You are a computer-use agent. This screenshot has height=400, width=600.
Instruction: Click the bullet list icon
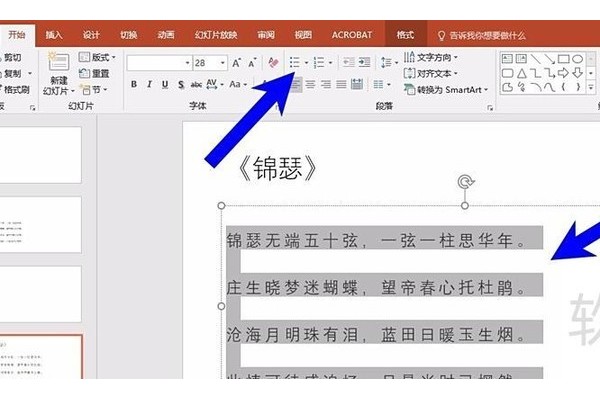tap(295, 62)
